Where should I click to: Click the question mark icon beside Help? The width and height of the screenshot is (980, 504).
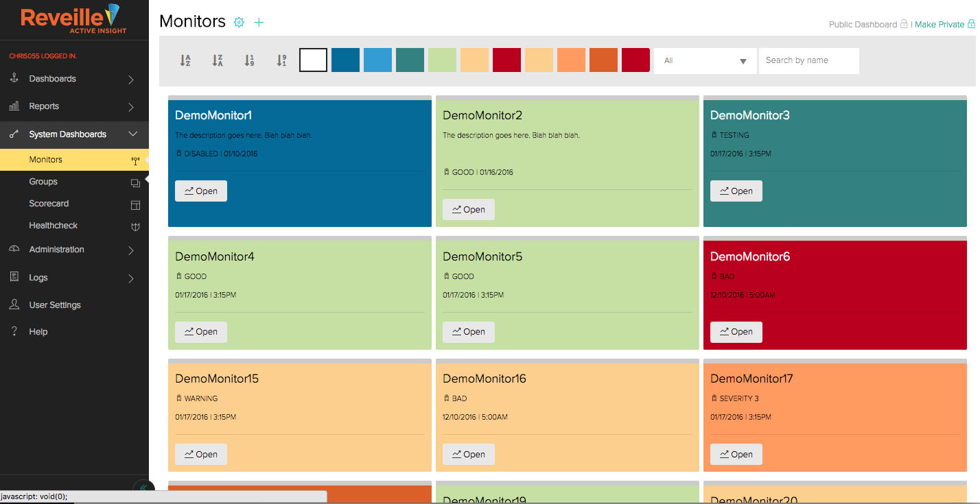point(14,332)
